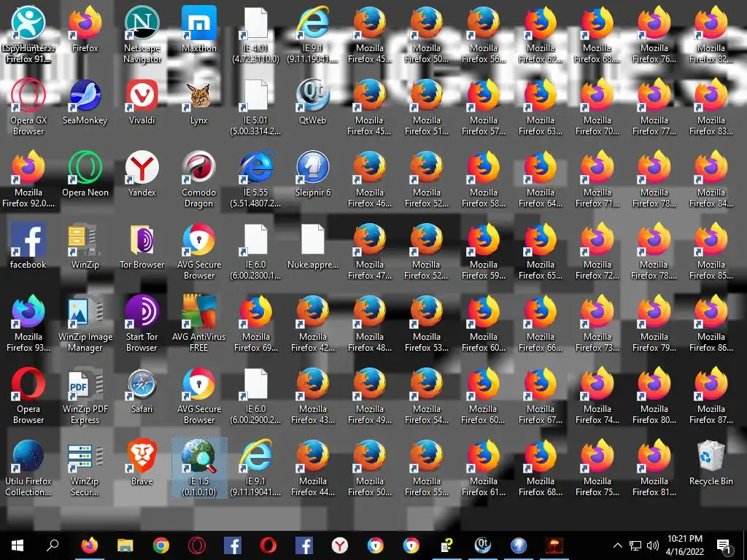Screen dimensions: 747x560
Task: Select the Mozilla Firefox 46 icon
Action: click(370, 179)
